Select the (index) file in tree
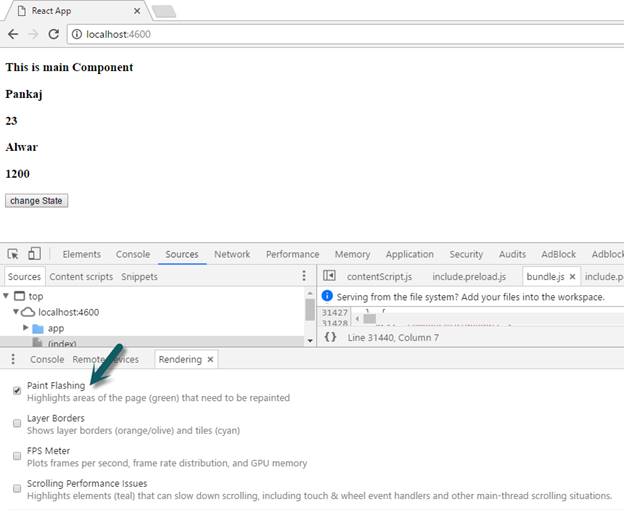Viewport: 624px width, 515px height. [x=62, y=343]
